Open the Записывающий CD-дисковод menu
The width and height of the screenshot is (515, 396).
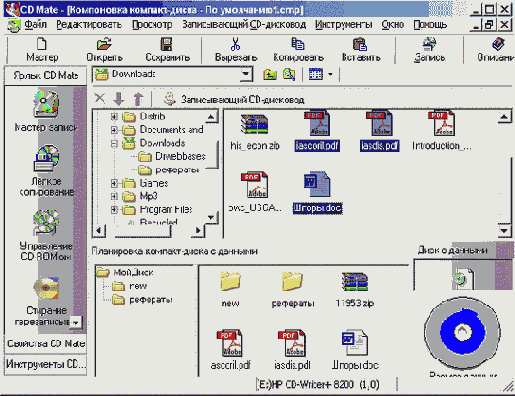[244, 25]
